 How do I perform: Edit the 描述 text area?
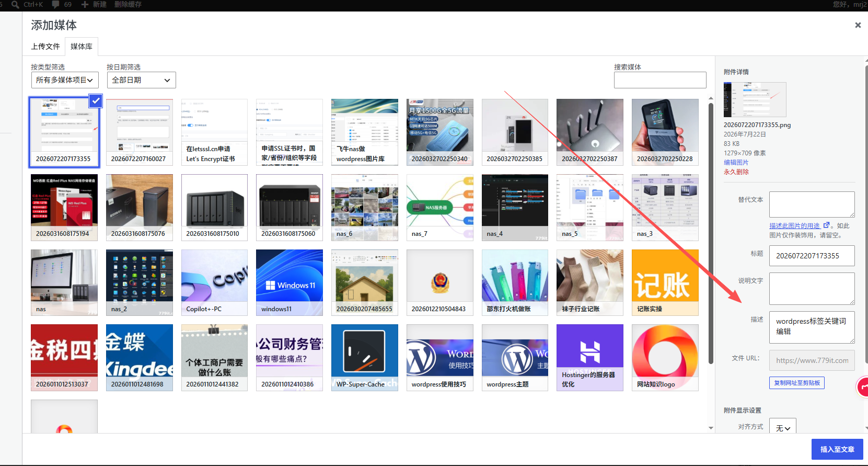tap(812, 327)
